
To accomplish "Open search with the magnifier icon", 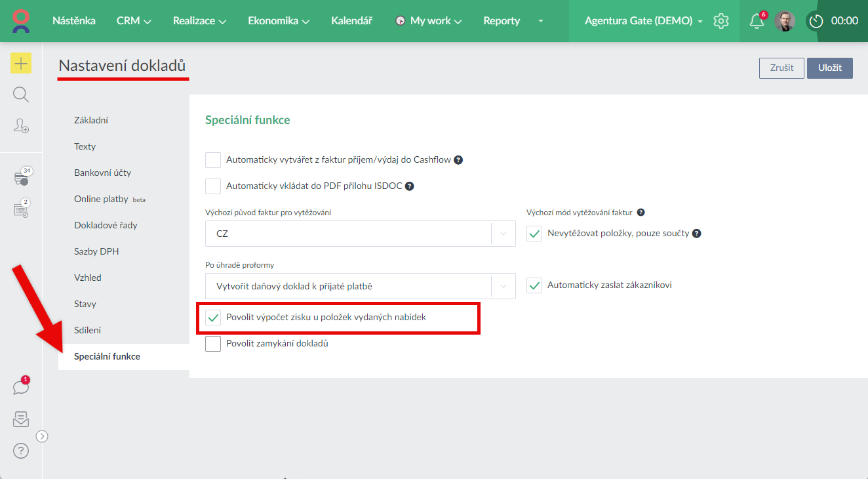I will tap(21, 94).
